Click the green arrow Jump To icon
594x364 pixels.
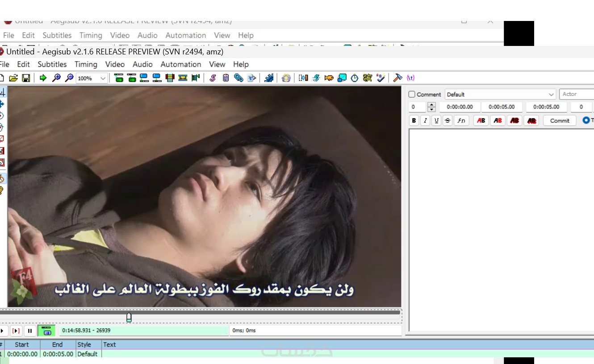click(x=43, y=78)
